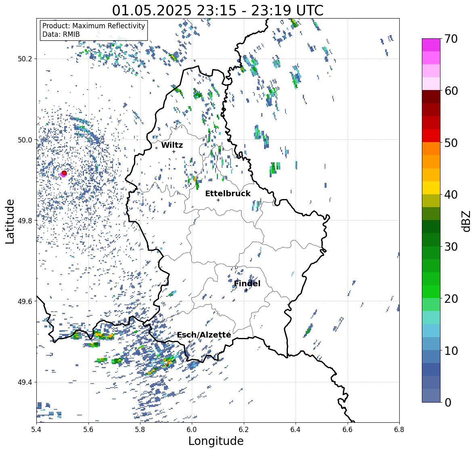Click the Wiltz plus marker
Screen dimensions: 476x451
[174, 151]
